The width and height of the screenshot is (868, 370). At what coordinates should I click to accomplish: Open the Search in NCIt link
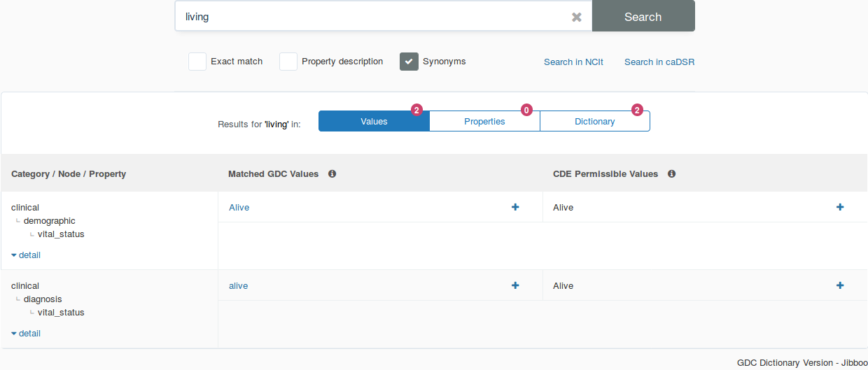[x=573, y=62]
